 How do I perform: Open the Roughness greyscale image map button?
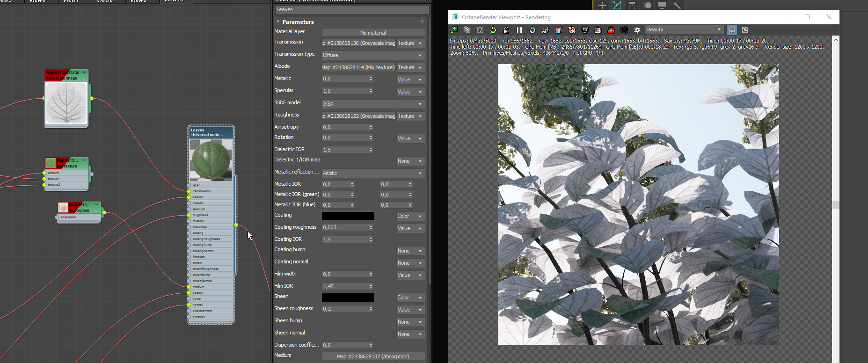click(358, 116)
